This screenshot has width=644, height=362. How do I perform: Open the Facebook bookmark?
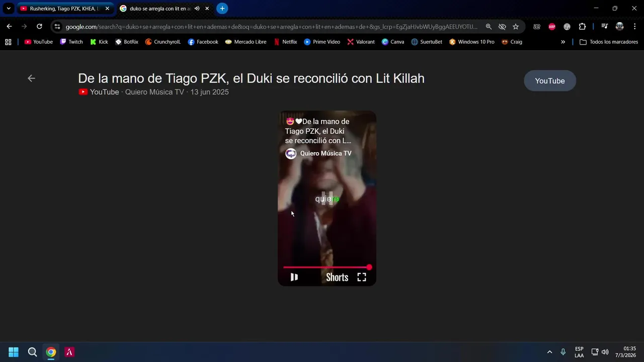click(203, 42)
